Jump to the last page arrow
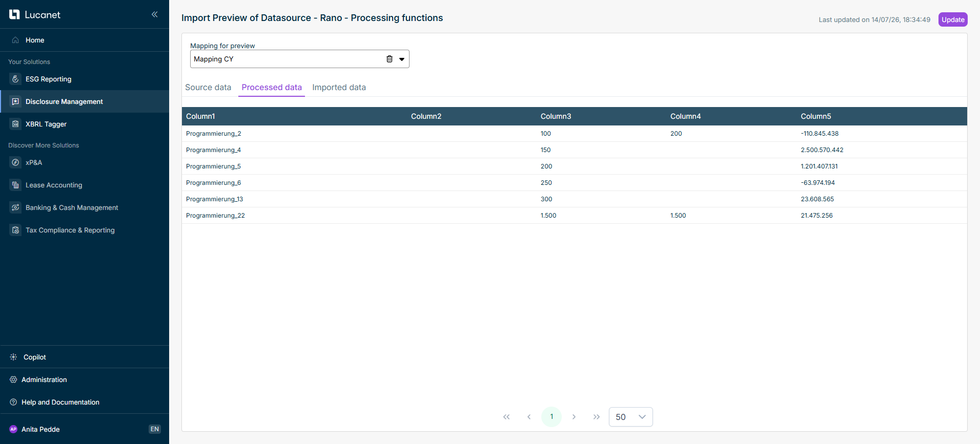980x444 pixels. pos(596,417)
